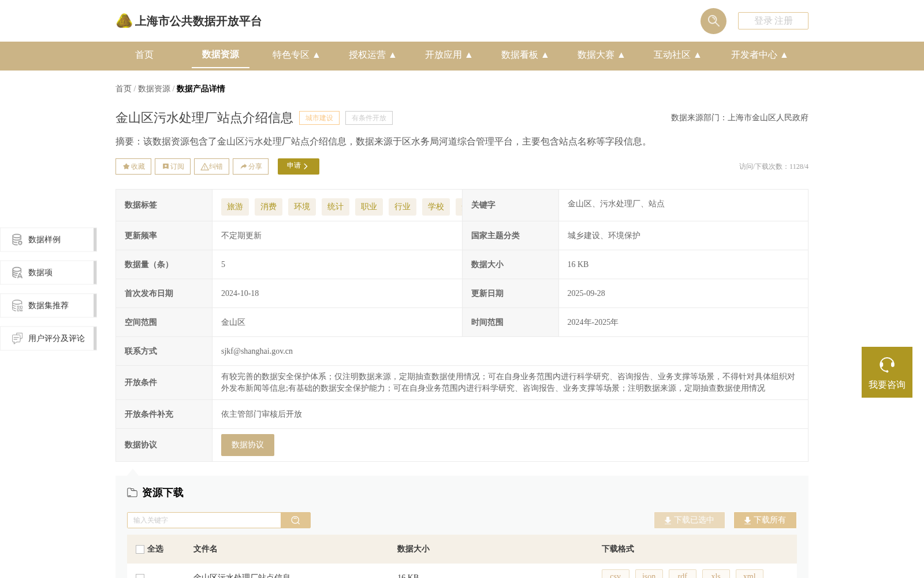Select the 行业 data tag
The image size is (924, 578).
point(403,207)
